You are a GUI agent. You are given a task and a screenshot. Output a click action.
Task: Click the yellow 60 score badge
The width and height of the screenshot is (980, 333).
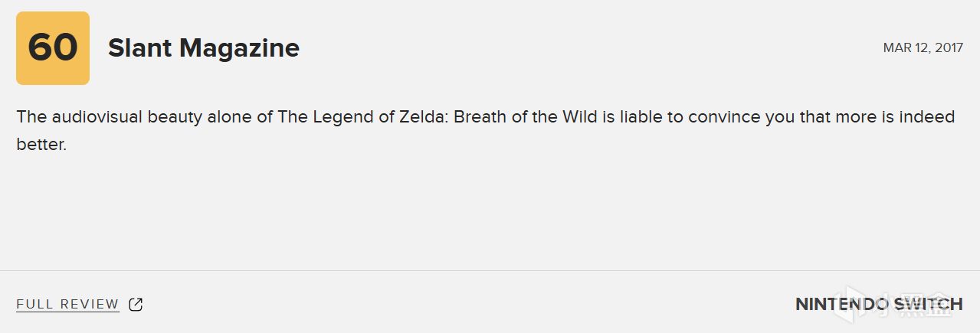tap(53, 47)
